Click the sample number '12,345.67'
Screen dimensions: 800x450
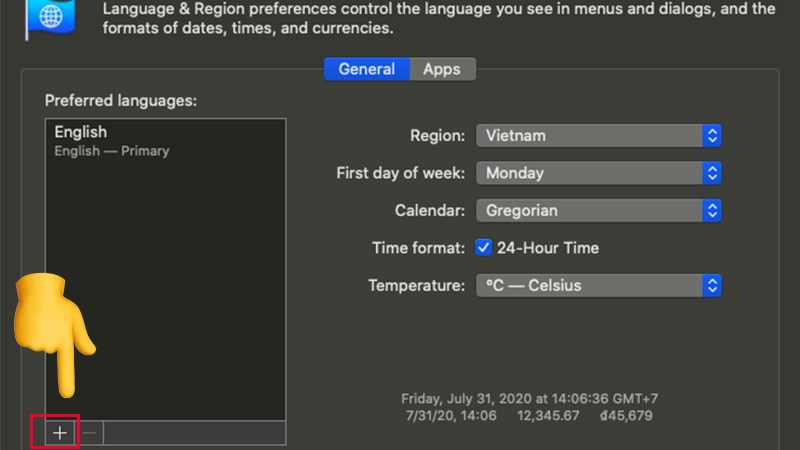pos(548,416)
